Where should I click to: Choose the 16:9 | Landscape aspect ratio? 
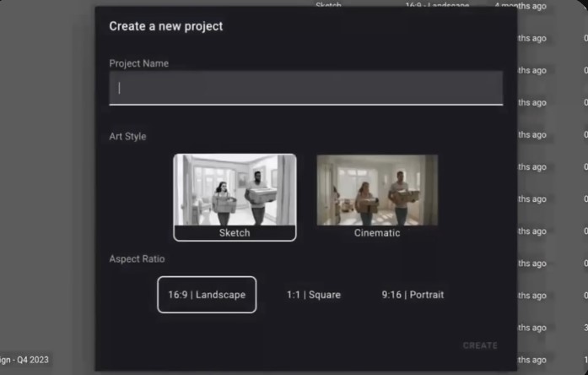(x=207, y=295)
